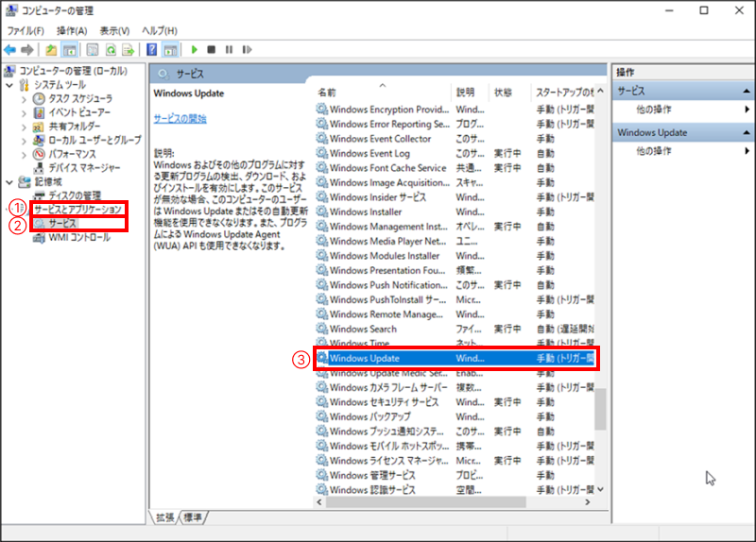Collapse the システム ツール tree node
This screenshot has width=756, height=542.
[x=9, y=85]
